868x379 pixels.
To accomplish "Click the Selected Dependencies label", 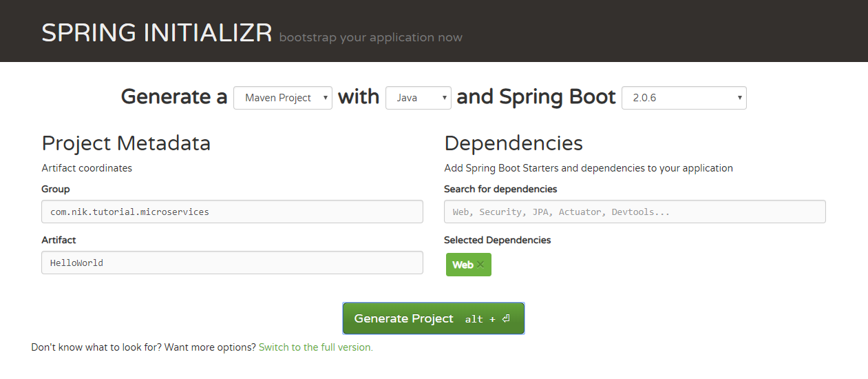I will click(x=498, y=240).
